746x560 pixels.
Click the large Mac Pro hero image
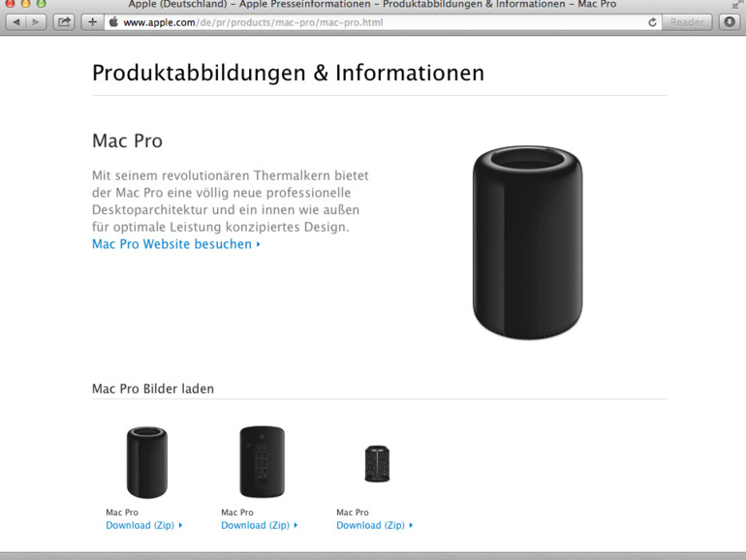(x=527, y=242)
